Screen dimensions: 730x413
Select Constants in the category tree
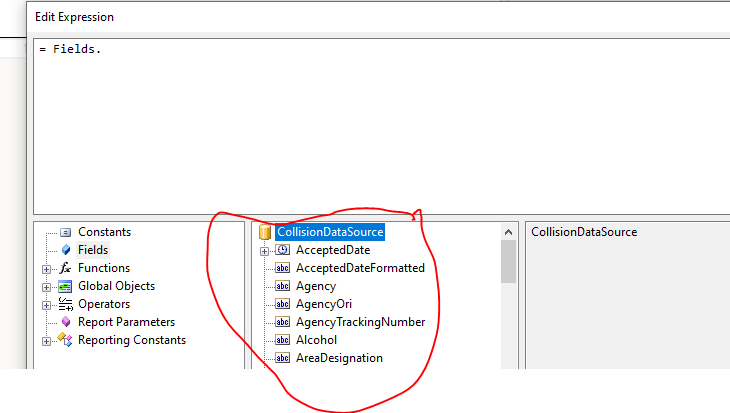(x=104, y=232)
